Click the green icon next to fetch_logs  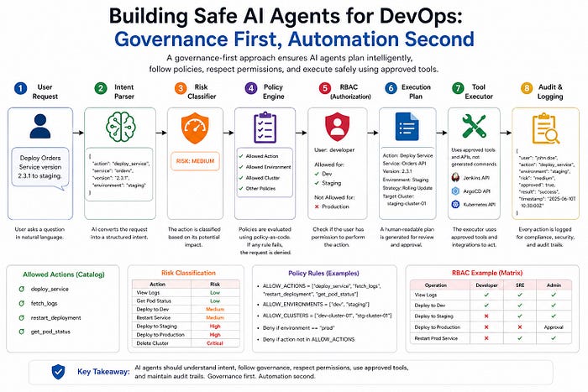point(22,303)
